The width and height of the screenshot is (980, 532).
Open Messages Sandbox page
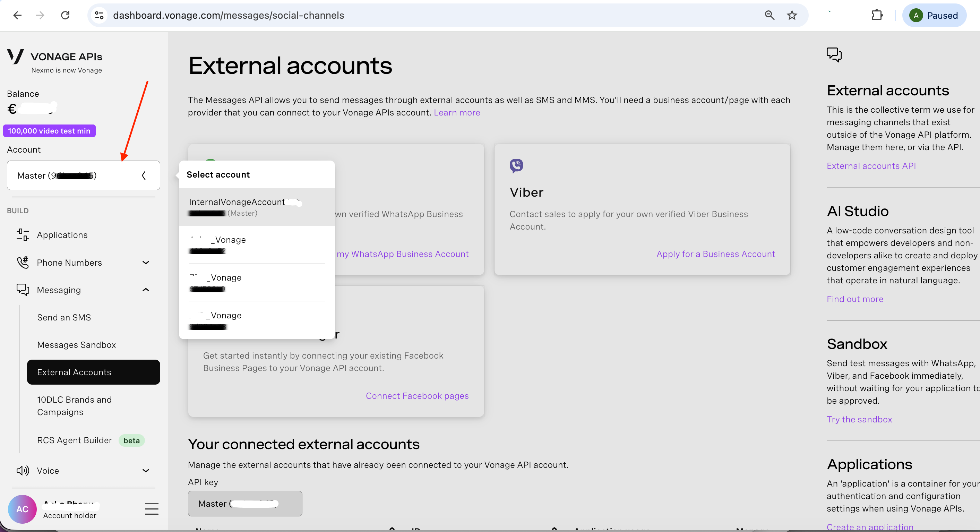point(77,345)
